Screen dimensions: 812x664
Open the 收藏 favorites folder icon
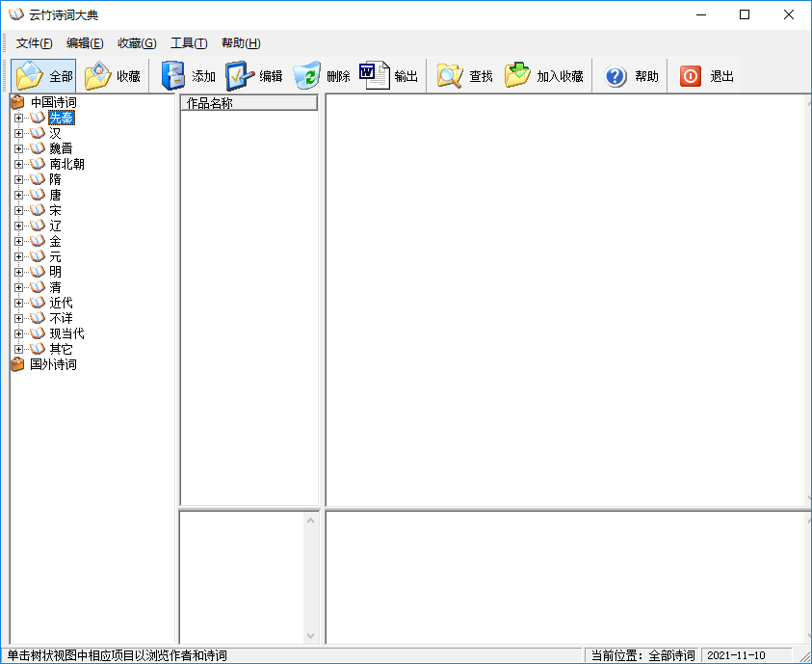click(98, 76)
